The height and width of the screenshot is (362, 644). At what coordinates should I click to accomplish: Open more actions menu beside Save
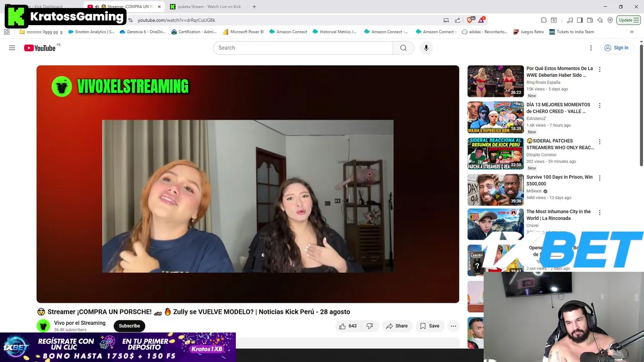point(453,326)
